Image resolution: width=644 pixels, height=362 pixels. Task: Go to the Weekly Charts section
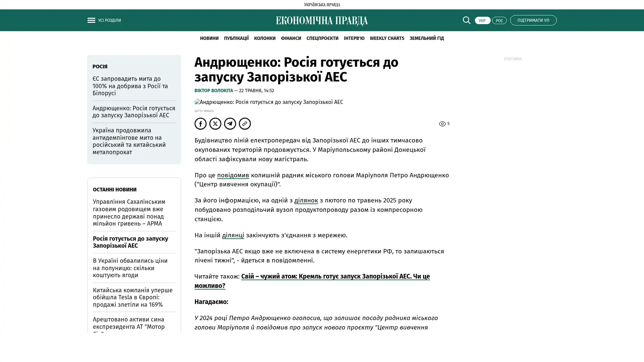tap(387, 38)
